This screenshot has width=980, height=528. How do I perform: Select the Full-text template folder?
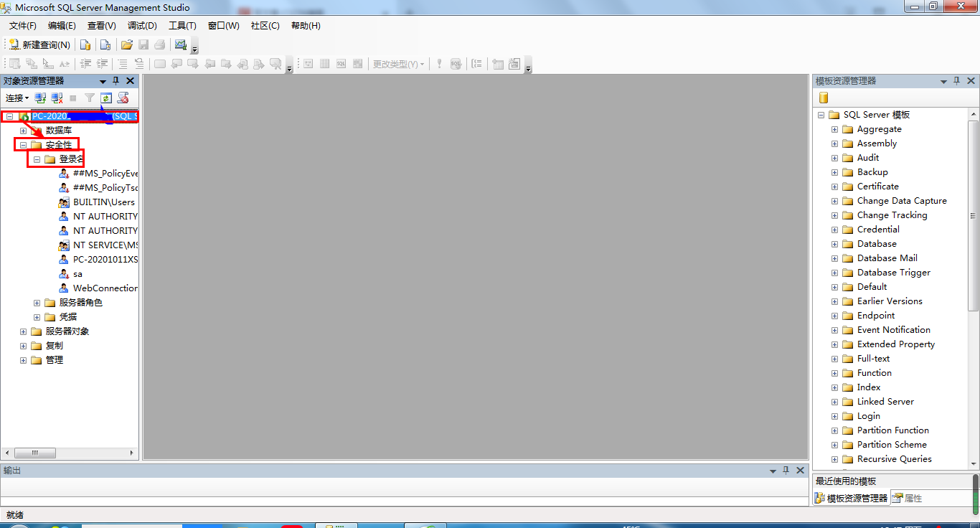pos(873,359)
